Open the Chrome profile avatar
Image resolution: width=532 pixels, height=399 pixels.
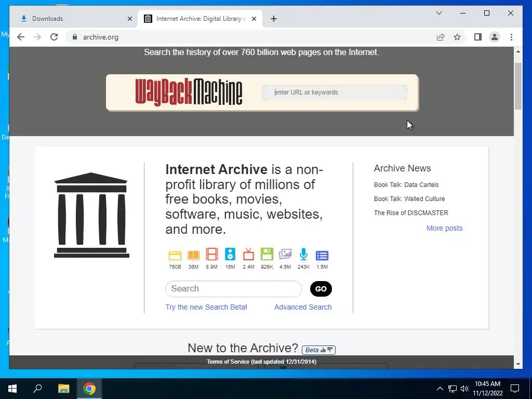tap(495, 37)
